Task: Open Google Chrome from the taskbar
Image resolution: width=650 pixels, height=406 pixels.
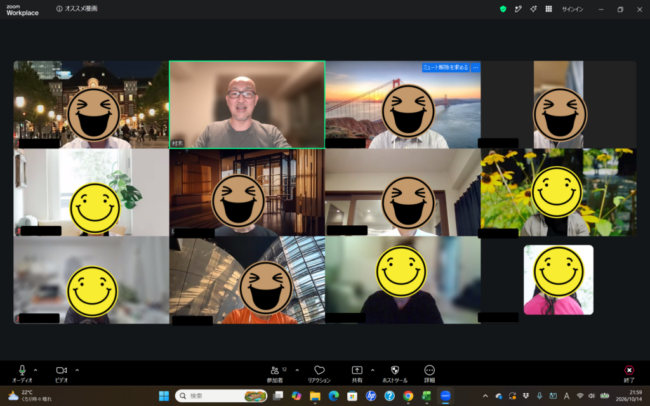Action: [x=408, y=396]
